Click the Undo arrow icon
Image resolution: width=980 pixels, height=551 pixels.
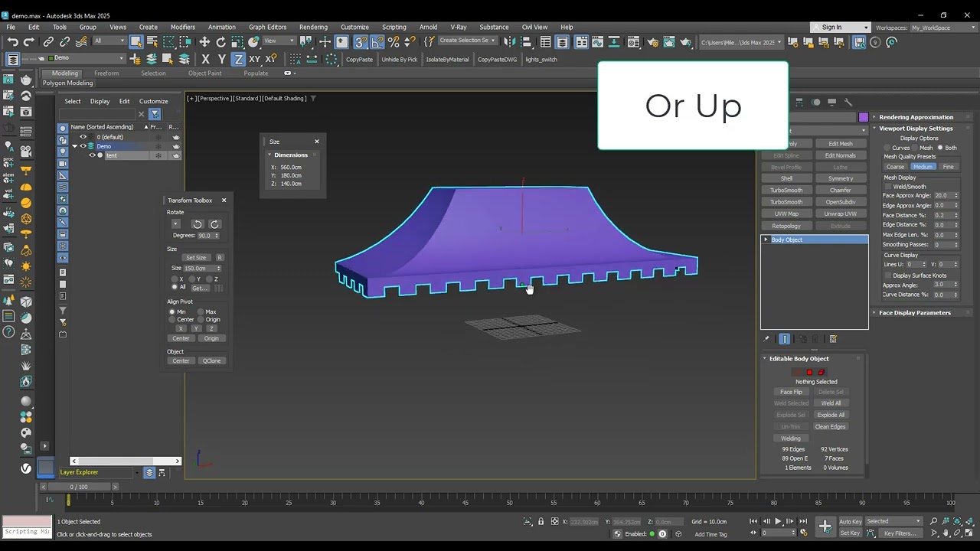(13, 42)
